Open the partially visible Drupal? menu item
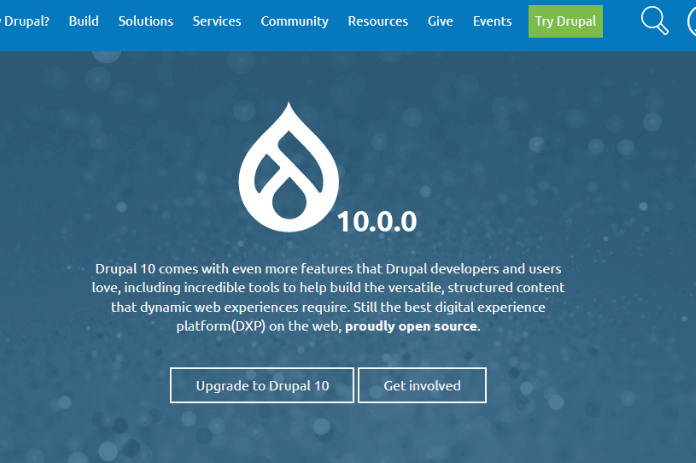Screen dimensions: 696x463 [25, 21]
